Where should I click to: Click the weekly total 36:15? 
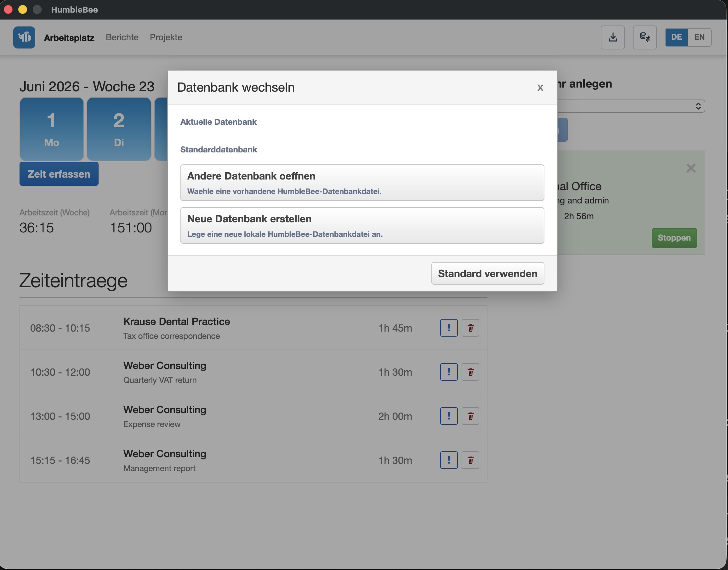[36, 228]
